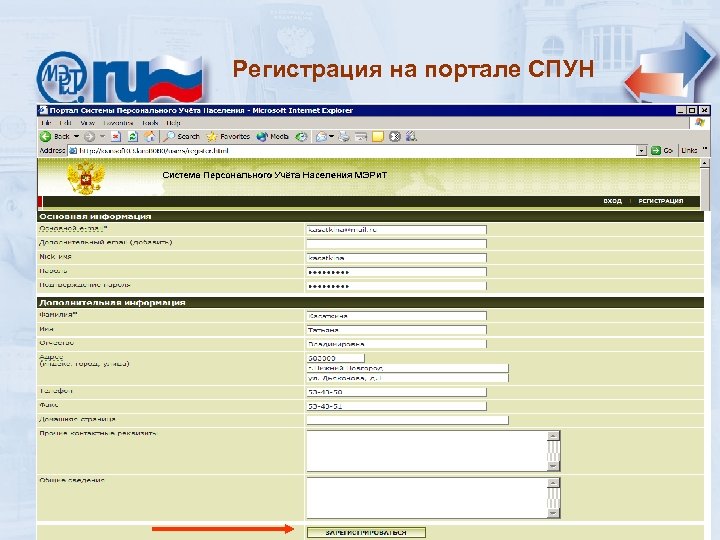Click the Имя field containing Татьяна
The width and height of the screenshot is (720, 540).
396,330
